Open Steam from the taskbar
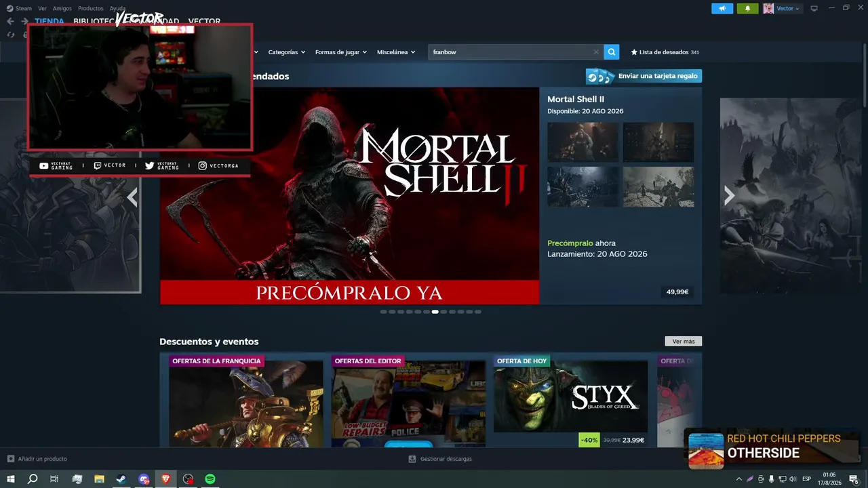Screen dimensions: 868x488 (121, 479)
